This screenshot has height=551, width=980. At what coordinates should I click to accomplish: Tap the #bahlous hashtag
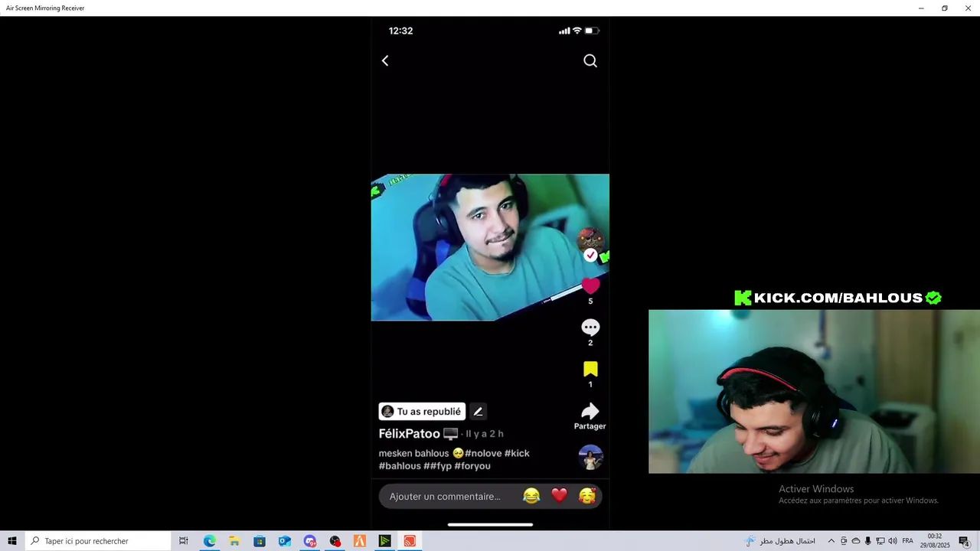click(x=400, y=466)
